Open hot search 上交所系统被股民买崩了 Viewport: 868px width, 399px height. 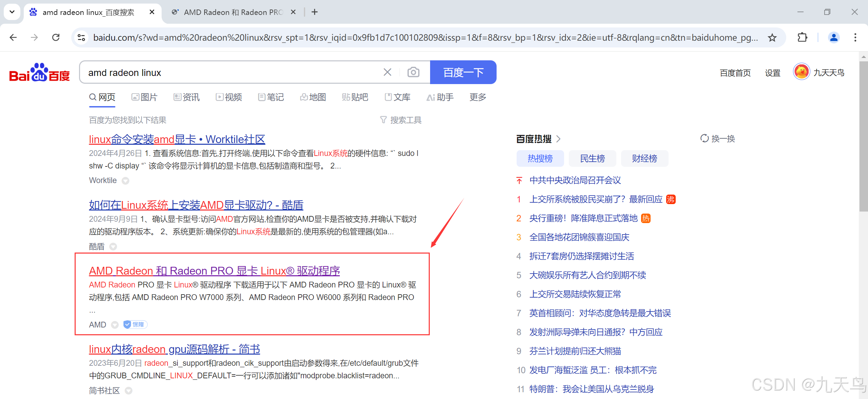[x=596, y=199]
